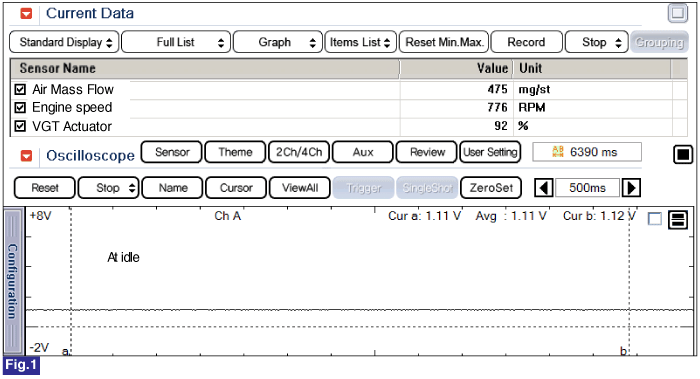Select the Engine speed value 776

[497, 108]
